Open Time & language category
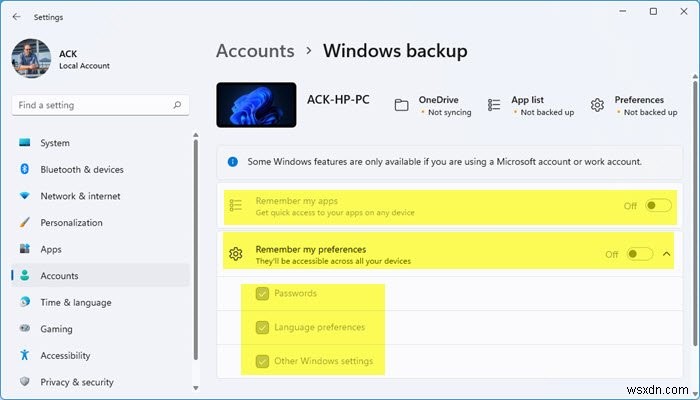 coord(100,302)
